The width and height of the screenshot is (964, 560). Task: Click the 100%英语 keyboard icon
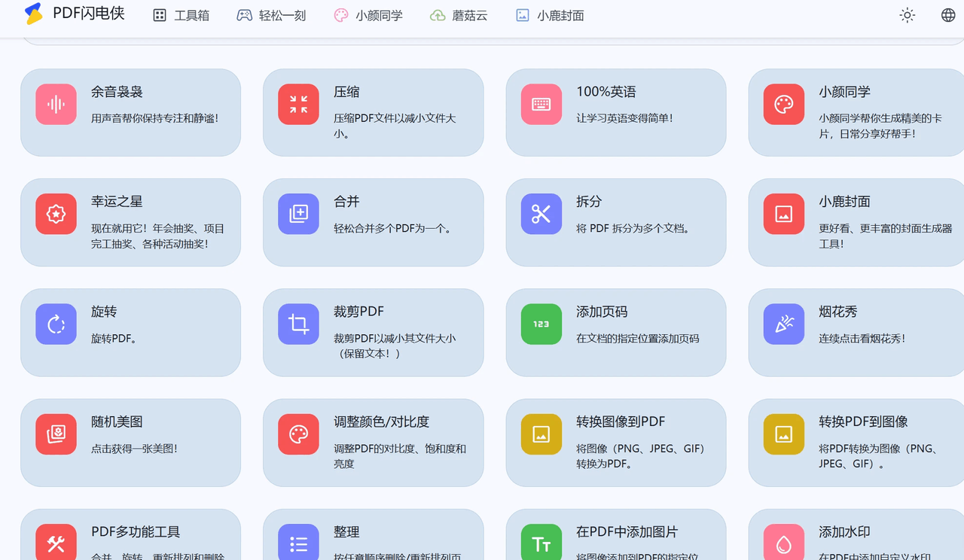[541, 104]
